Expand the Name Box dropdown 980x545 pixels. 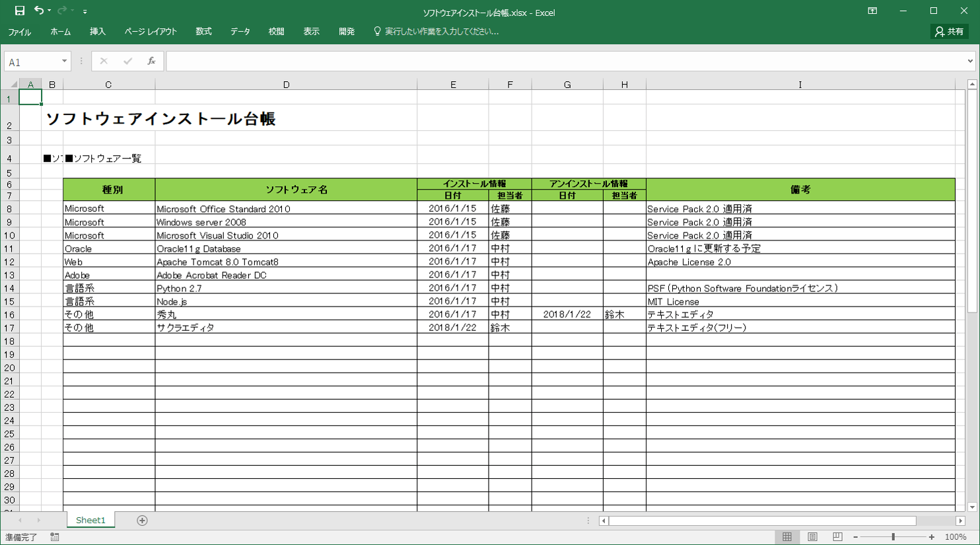(64, 61)
